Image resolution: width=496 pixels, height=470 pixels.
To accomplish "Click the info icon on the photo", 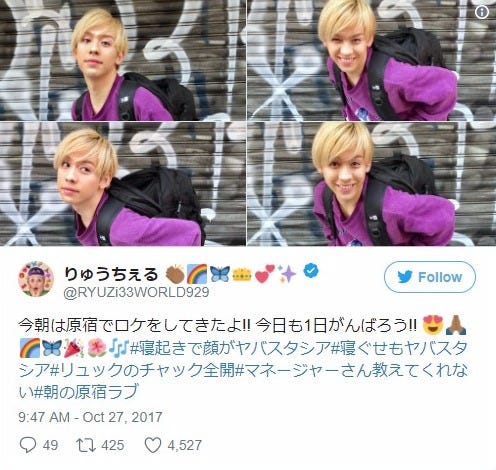I will [x=481, y=13].
